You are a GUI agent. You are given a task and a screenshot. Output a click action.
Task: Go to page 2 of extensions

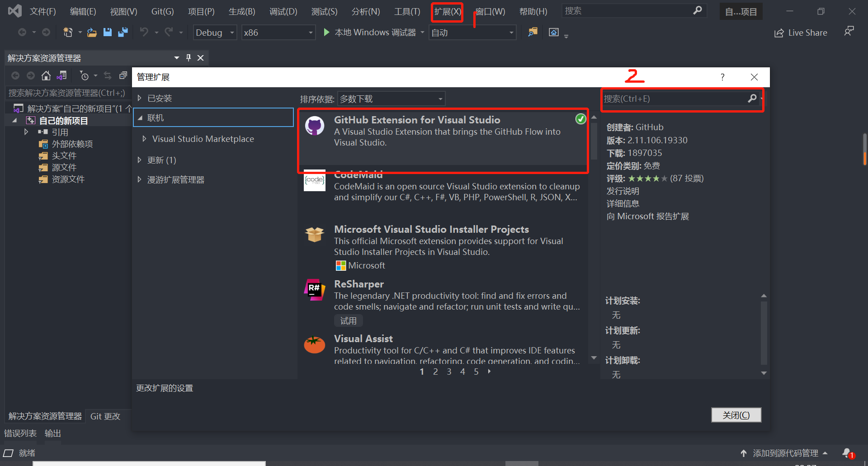[435, 372]
